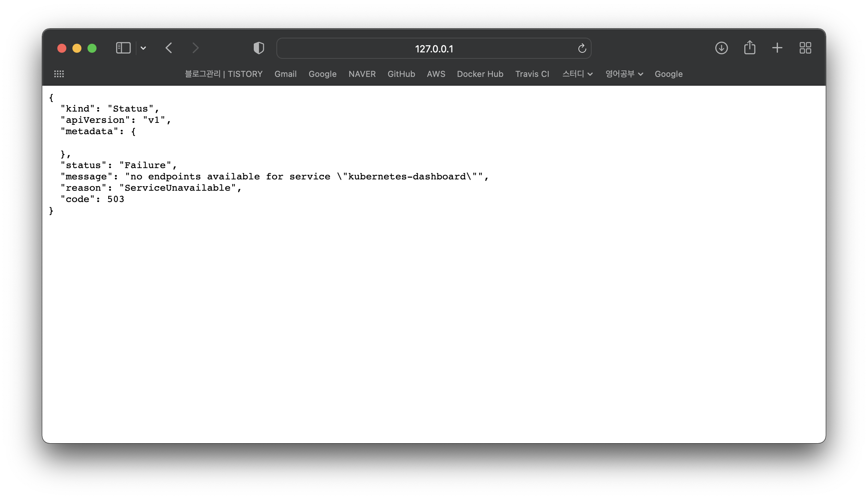Reload the 127.0.0.1 page
This screenshot has height=499, width=868.
point(582,48)
